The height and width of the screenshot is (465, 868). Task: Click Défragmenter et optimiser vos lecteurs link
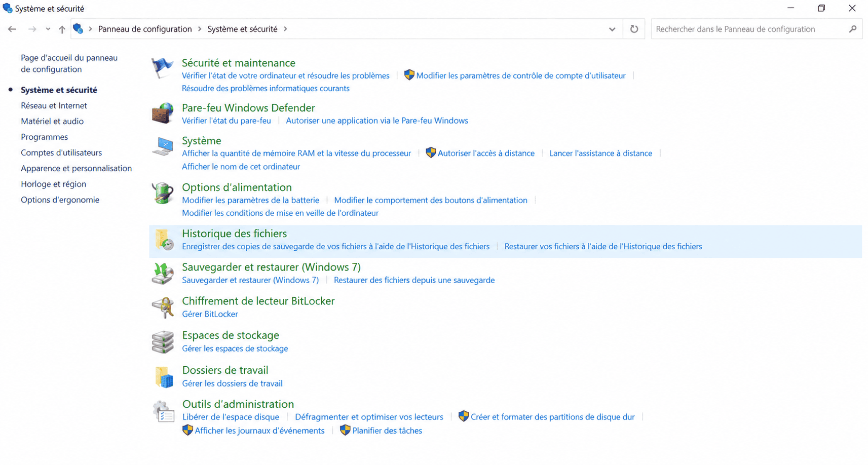(x=369, y=417)
